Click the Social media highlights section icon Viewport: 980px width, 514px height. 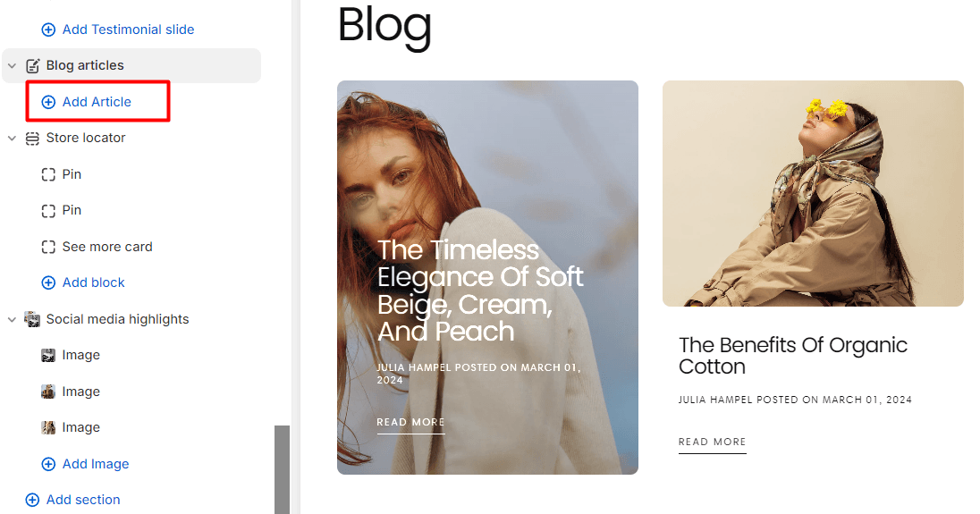[32, 319]
